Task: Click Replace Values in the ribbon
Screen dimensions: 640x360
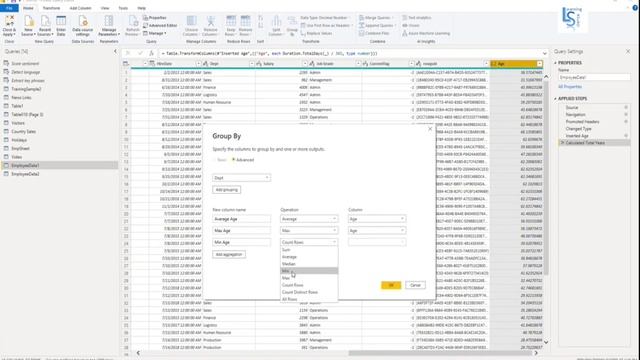Action: click(x=316, y=33)
